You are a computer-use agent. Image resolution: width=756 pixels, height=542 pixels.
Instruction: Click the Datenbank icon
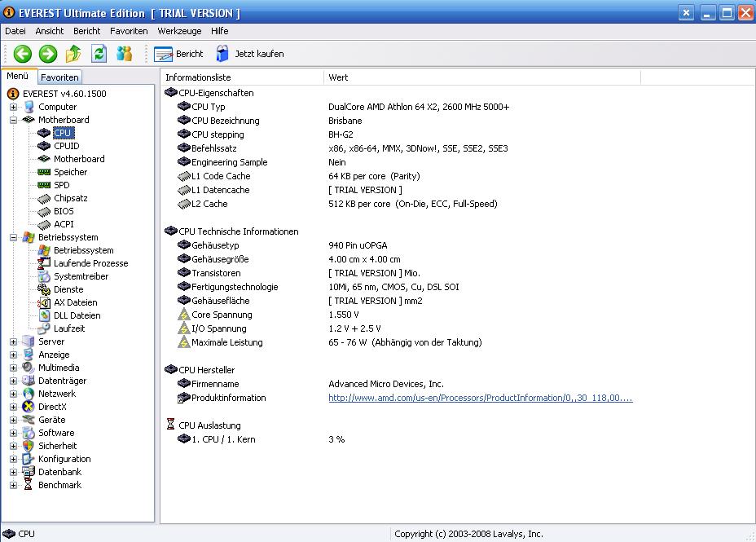coord(29,472)
